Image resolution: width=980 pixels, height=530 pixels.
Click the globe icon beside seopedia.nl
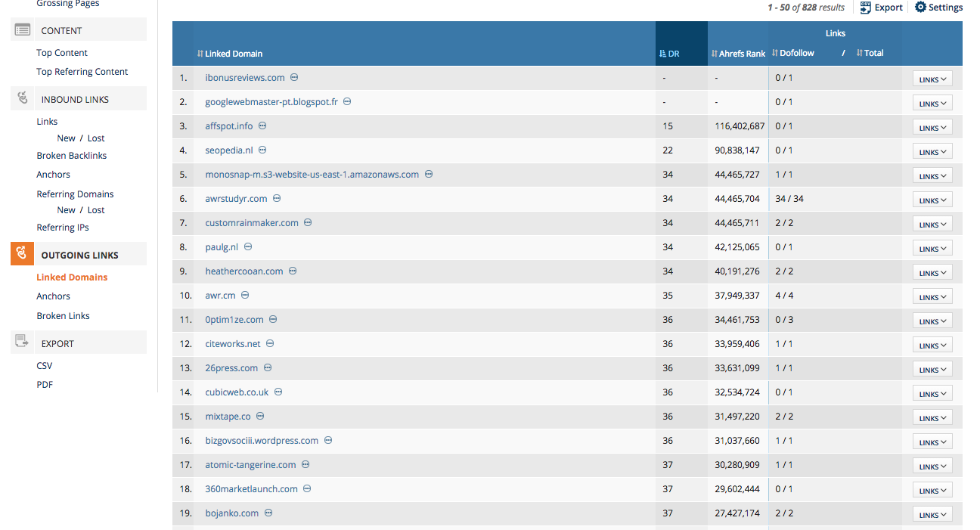pyautogui.click(x=262, y=150)
